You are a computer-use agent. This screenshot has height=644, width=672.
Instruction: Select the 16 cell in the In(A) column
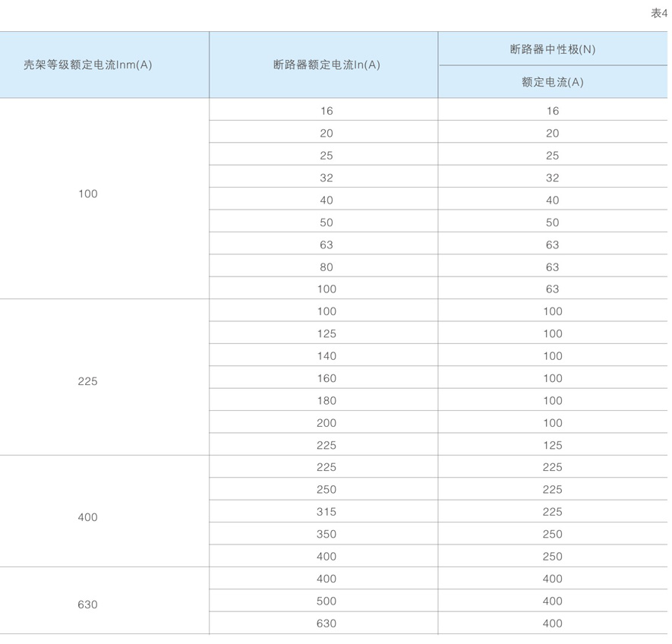[x=327, y=111]
